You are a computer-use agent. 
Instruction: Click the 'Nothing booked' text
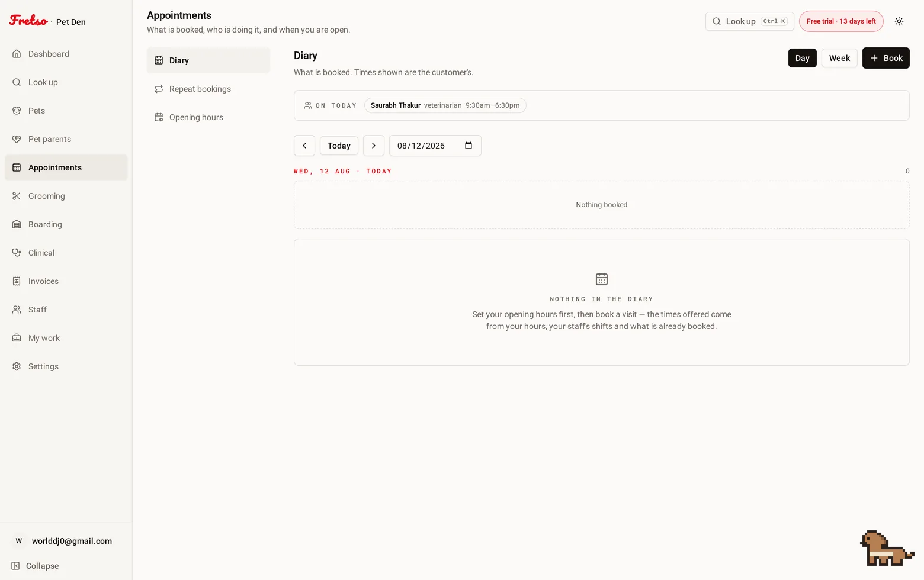coord(602,205)
